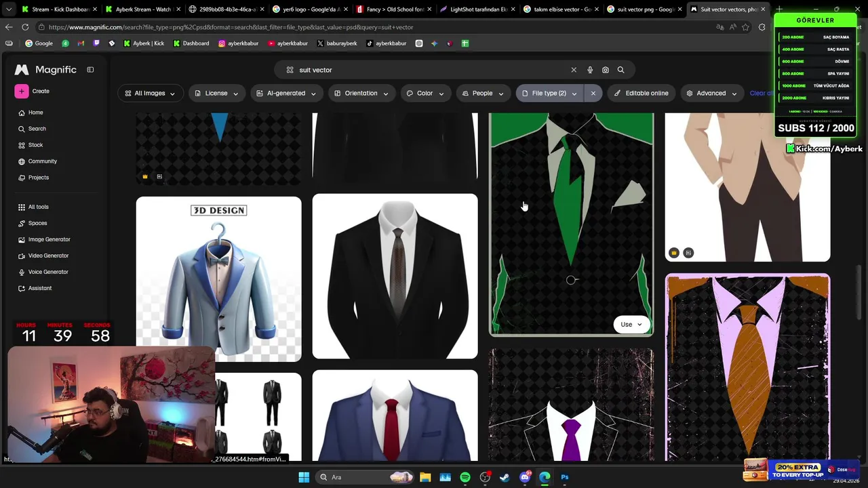Open the 'Ayberk | Kick' bookmark
Screen dimensions: 868x488
point(144,43)
